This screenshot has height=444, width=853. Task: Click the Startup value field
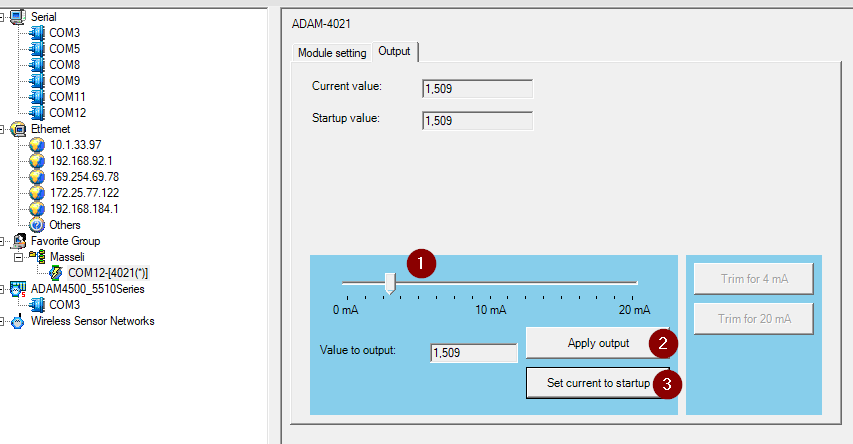click(478, 121)
